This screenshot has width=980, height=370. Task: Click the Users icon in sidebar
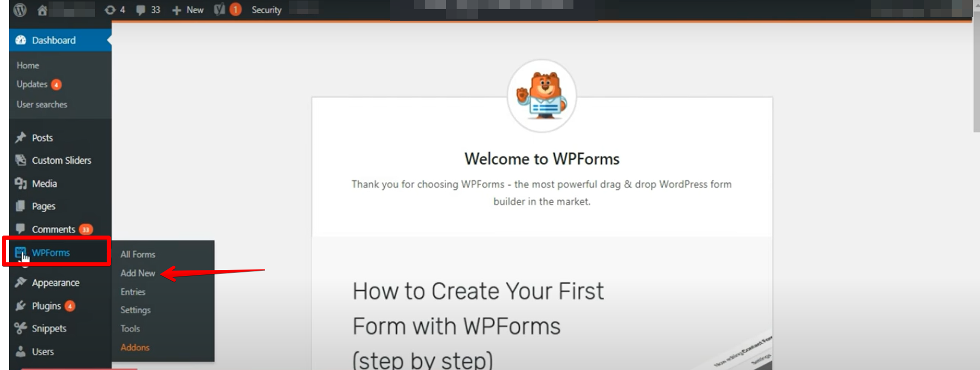point(21,351)
